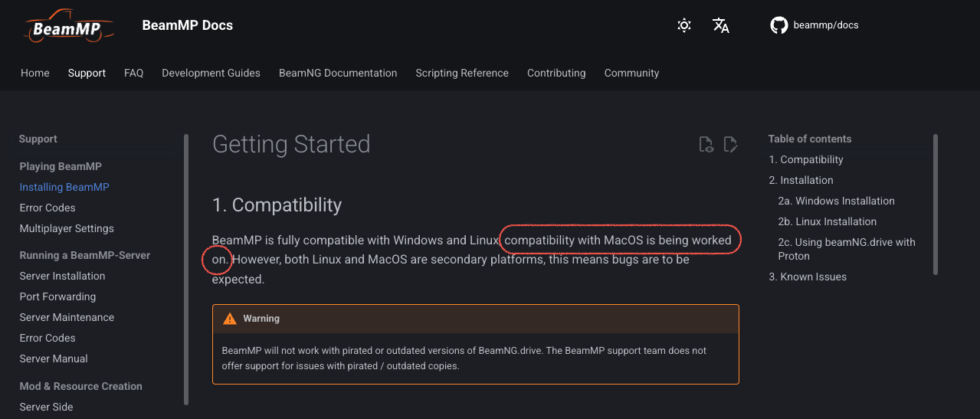Open the Community tab
Screen dimensions: 980x419
click(x=631, y=73)
